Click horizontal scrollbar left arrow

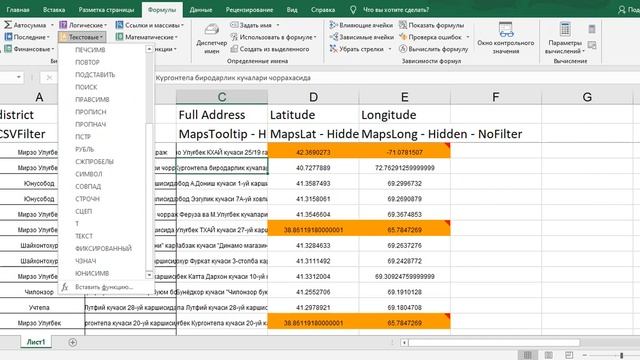pos(404,342)
